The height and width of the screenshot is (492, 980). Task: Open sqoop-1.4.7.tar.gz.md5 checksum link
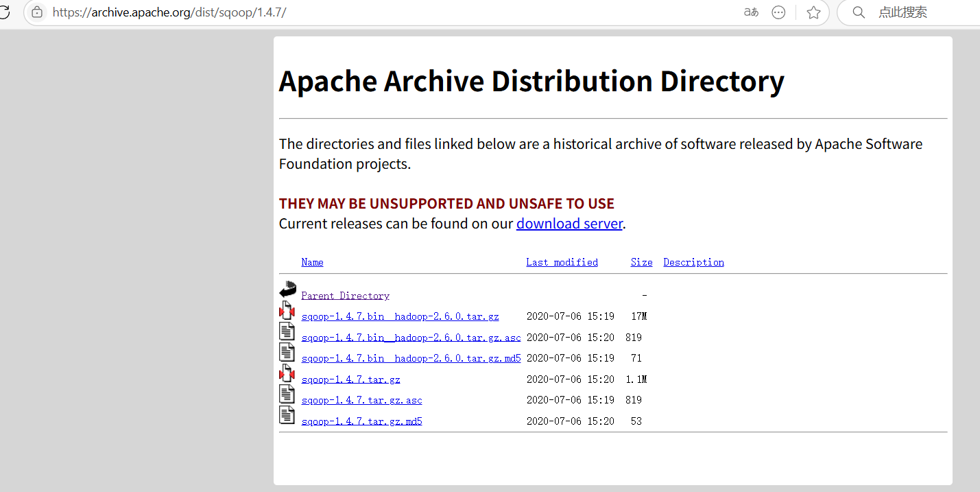[x=361, y=421]
